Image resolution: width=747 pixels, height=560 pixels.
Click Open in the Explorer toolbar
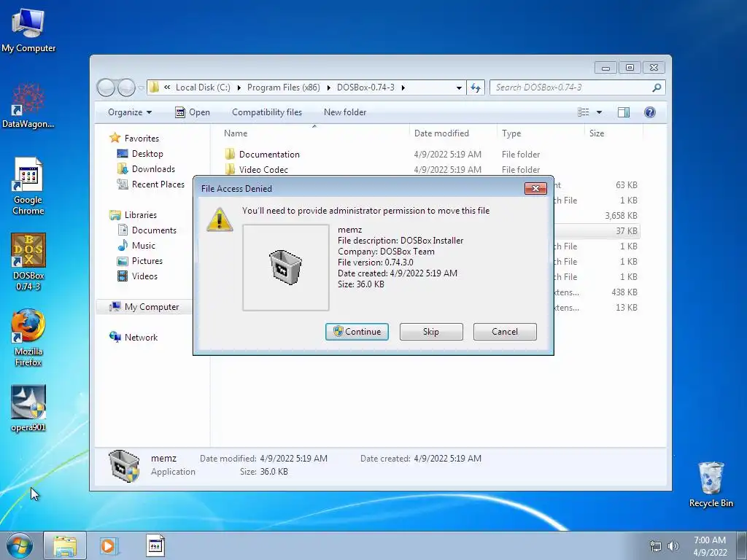193,112
